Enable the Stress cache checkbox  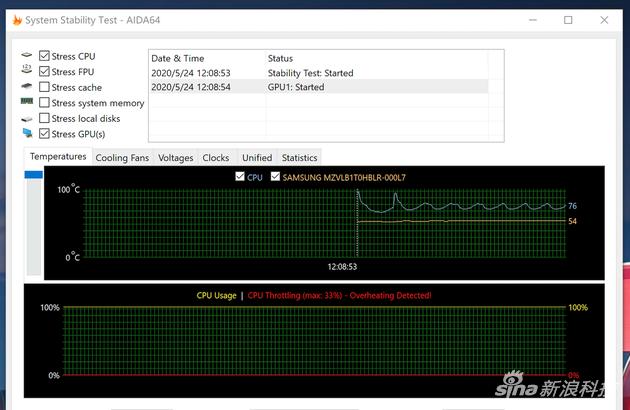44,87
